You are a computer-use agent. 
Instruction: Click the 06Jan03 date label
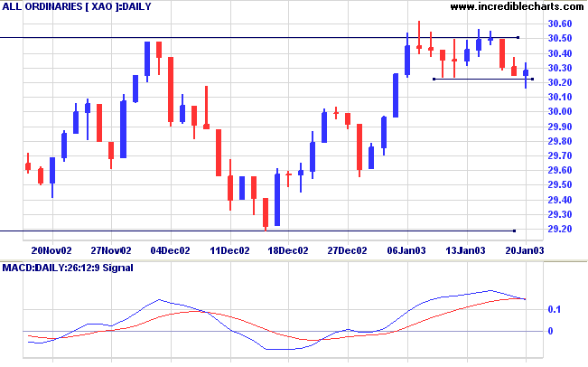point(406,250)
